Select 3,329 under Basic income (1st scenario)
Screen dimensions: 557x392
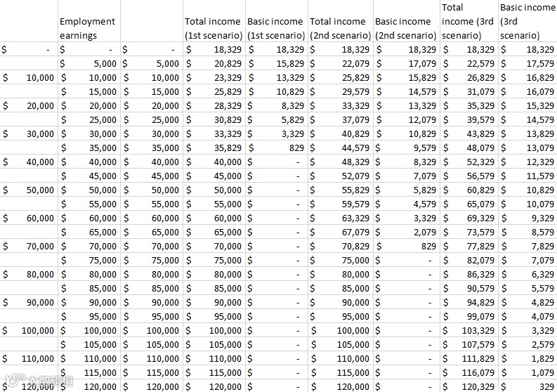pyautogui.click(x=293, y=134)
